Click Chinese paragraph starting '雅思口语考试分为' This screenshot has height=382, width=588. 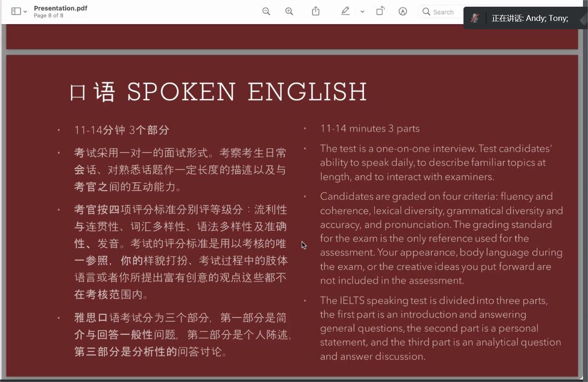click(183, 334)
